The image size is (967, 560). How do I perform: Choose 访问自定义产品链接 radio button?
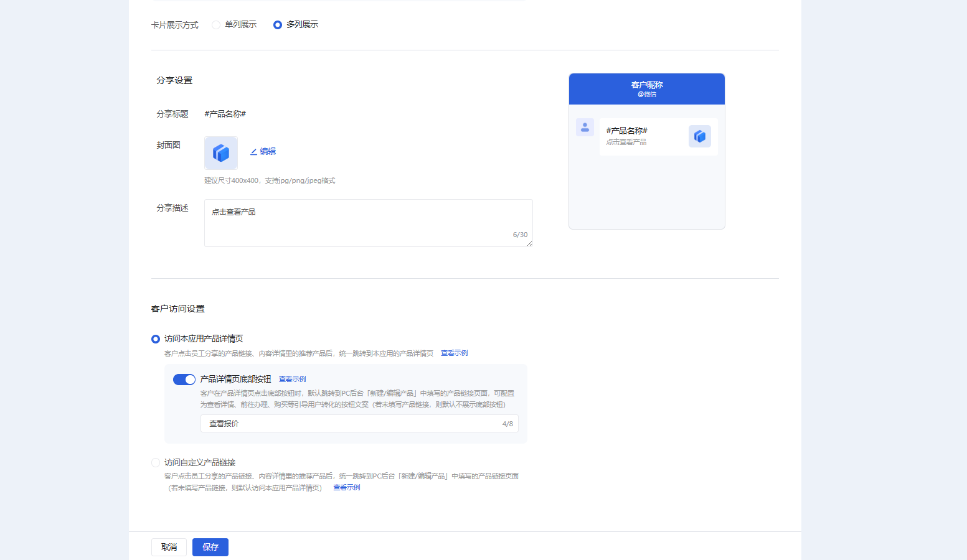click(x=156, y=463)
